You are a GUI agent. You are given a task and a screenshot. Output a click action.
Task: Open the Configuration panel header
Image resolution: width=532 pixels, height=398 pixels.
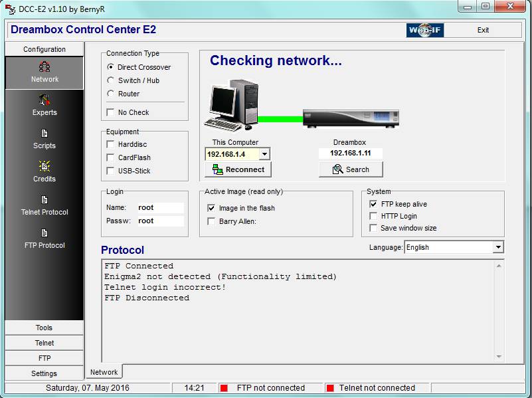pyautogui.click(x=44, y=49)
